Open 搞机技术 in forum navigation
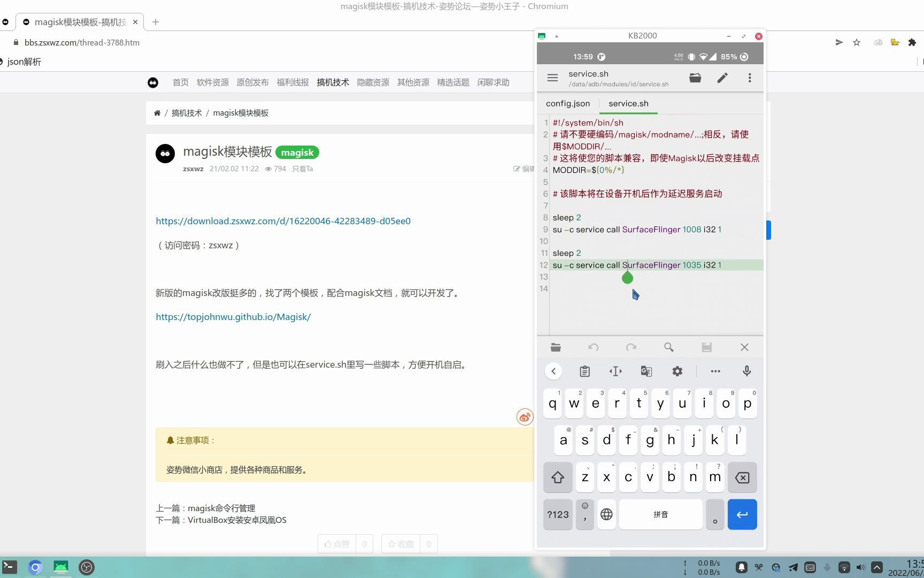The height and width of the screenshot is (578, 924). (x=333, y=82)
